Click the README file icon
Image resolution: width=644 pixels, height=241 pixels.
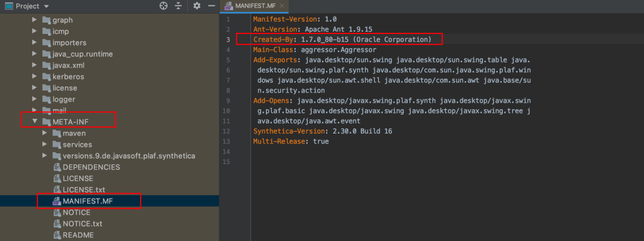point(57,235)
